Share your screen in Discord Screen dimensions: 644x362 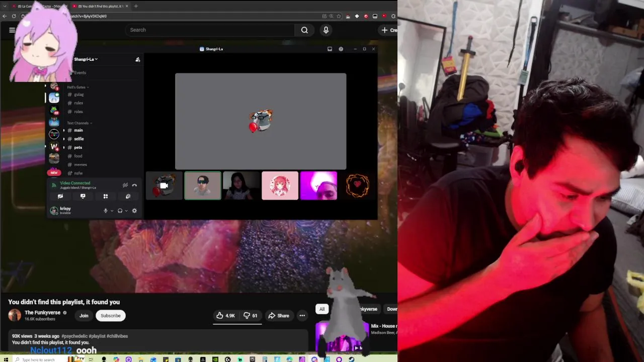coord(83,197)
